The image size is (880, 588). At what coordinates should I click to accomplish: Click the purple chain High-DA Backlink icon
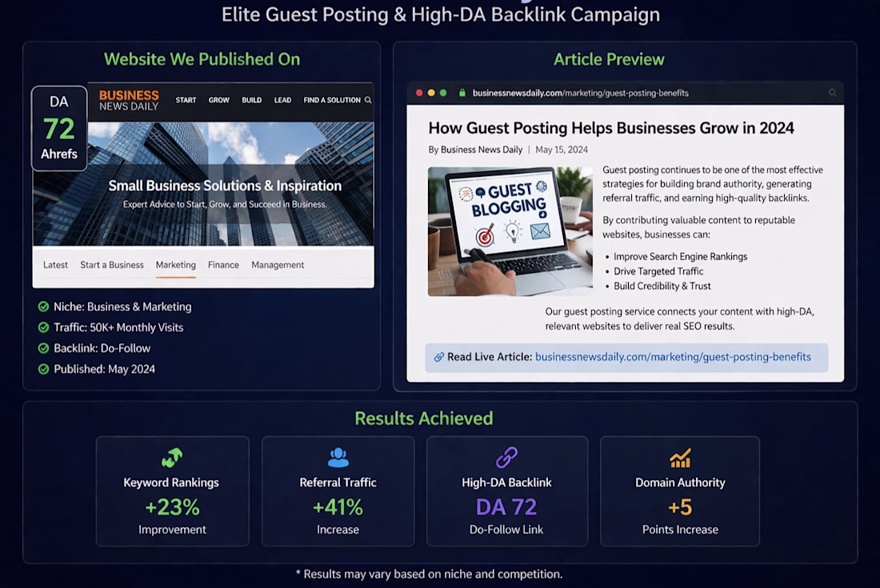[506, 458]
